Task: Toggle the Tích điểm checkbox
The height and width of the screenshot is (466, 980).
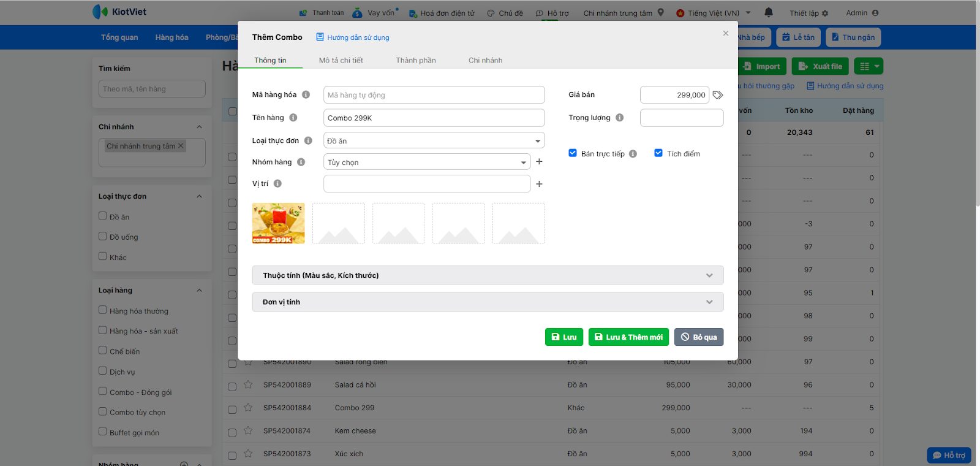Action: tap(658, 153)
